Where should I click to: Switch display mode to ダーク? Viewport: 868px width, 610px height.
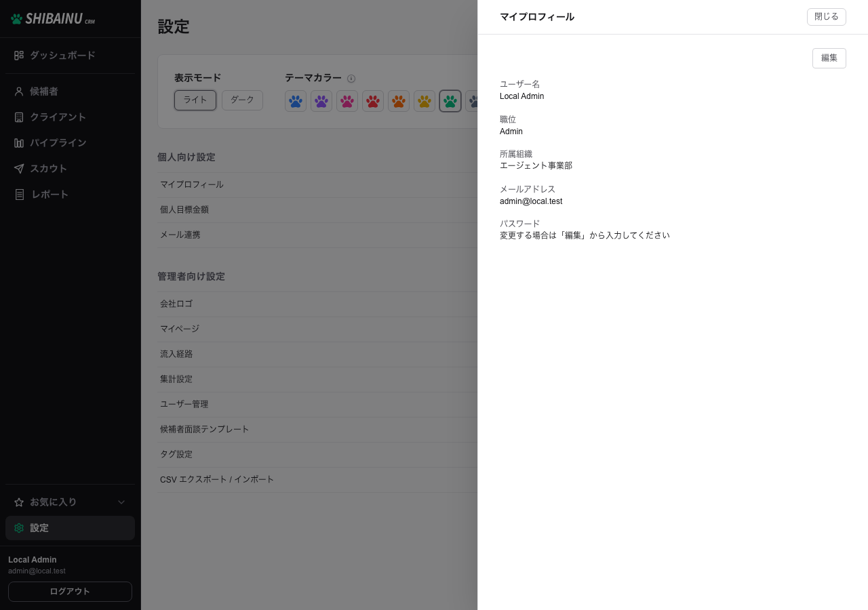pyautogui.click(x=242, y=100)
